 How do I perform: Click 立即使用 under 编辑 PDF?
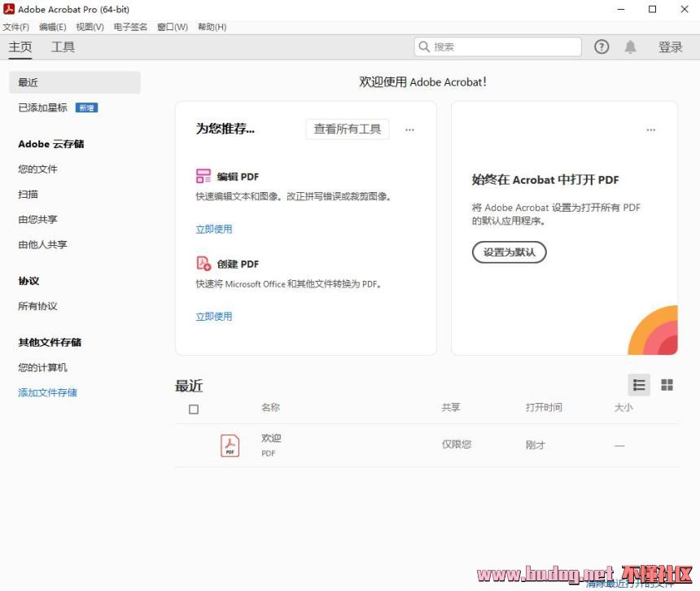point(214,229)
